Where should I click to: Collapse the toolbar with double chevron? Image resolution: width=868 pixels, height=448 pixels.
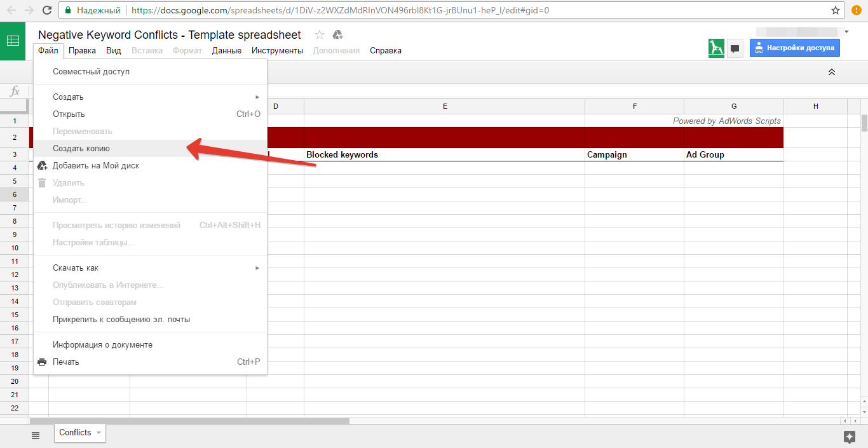click(x=831, y=72)
